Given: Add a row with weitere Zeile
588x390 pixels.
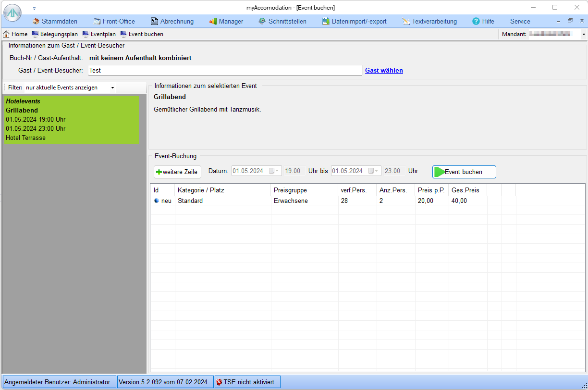Looking at the screenshot, I should [x=177, y=172].
